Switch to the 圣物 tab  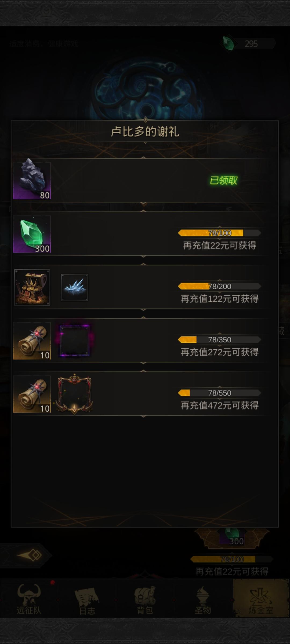tap(203, 599)
